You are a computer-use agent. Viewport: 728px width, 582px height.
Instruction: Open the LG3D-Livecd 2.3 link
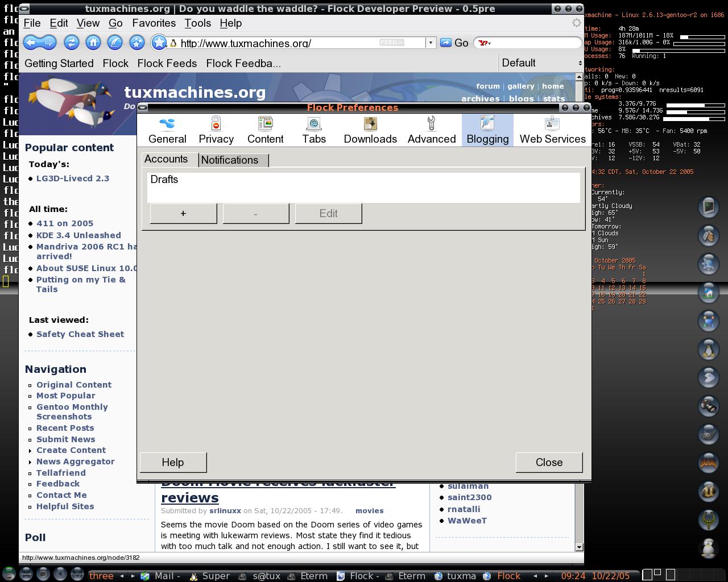pos(73,178)
